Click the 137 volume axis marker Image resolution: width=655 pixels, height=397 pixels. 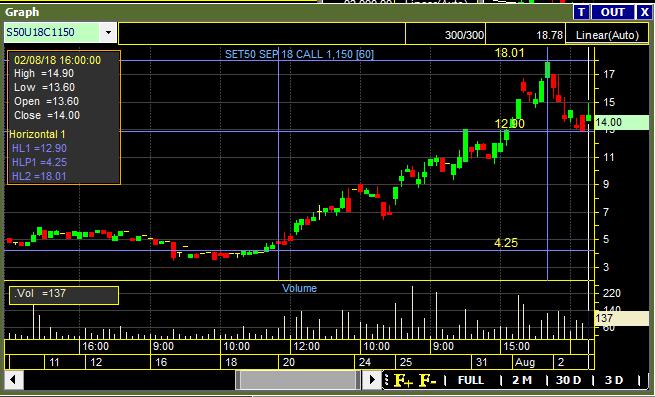(x=622, y=318)
